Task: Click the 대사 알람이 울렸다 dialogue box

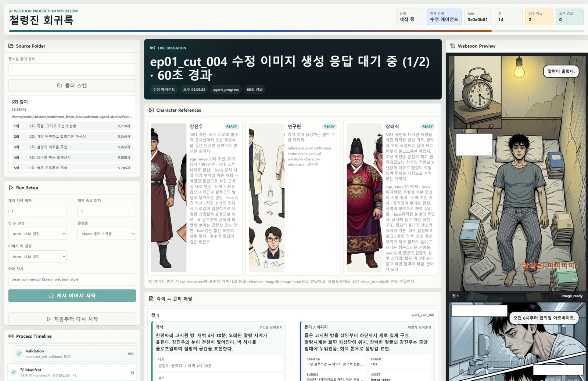Action: [219, 363]
